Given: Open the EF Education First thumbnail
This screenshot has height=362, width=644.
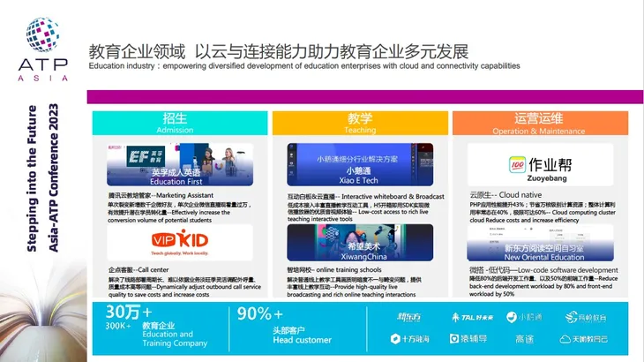Looking at the screenshot, I should point(180,164).
